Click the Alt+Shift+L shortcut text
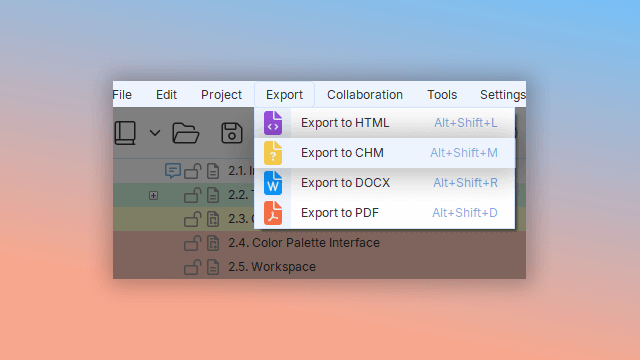 466,123
